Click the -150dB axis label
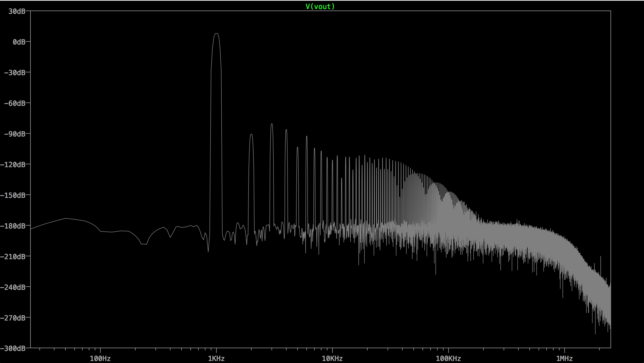Image resolution: width=644 pixels, height=363 pixels. (13, 195)
